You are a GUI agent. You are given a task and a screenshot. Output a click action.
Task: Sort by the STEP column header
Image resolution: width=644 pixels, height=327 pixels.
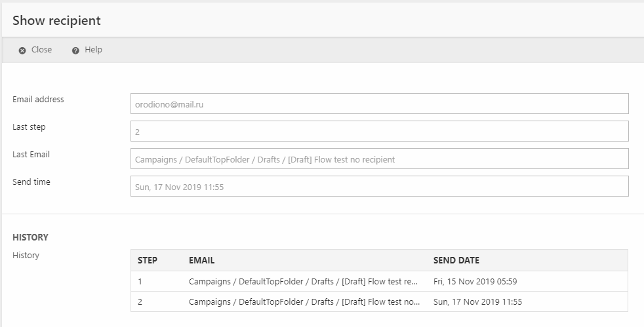click(148, 260)
